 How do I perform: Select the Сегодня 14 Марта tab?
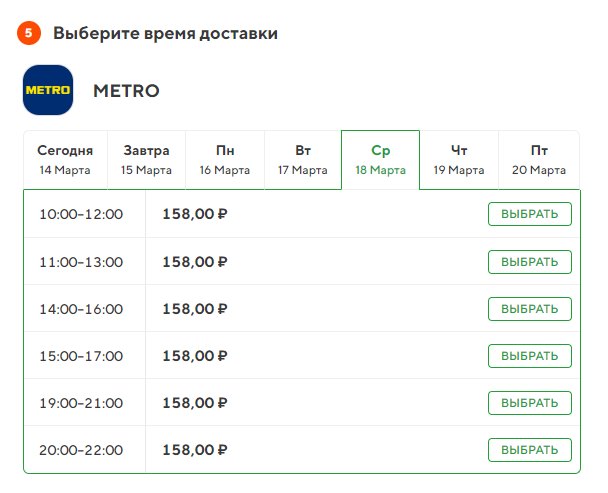click(65, 160)
